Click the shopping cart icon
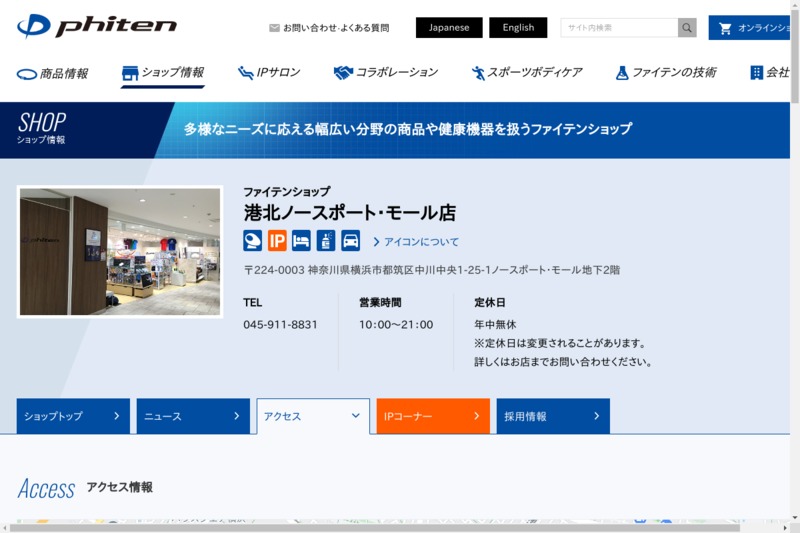Screen dimensions: 800x533 coord(724,28)
